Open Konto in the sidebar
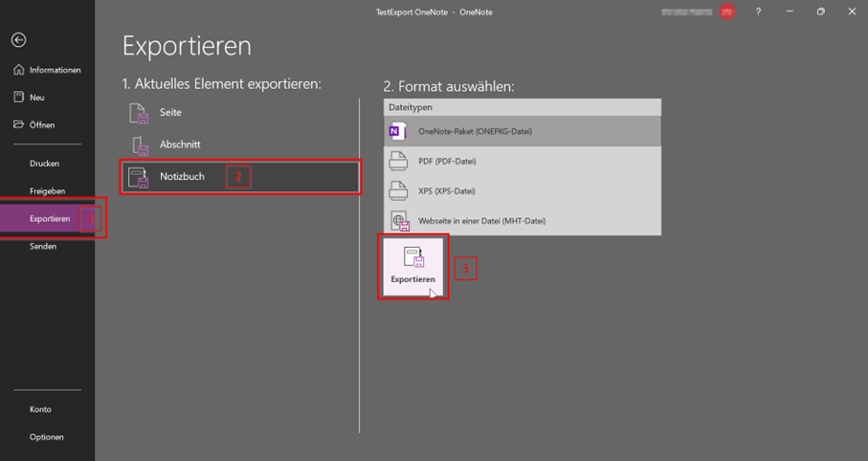Screen dimensions: 868x461 [x=48, y=409]
